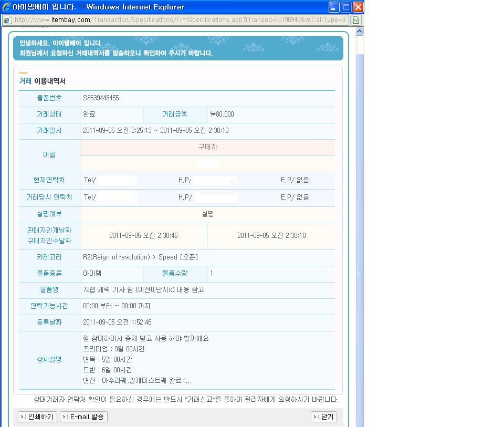Click the page icon left of the address bar

(7, 19)
